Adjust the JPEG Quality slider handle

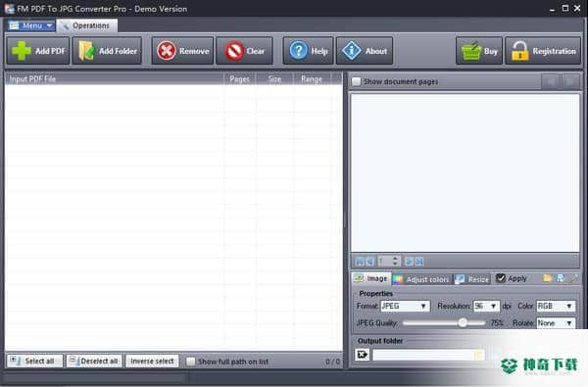463,323
